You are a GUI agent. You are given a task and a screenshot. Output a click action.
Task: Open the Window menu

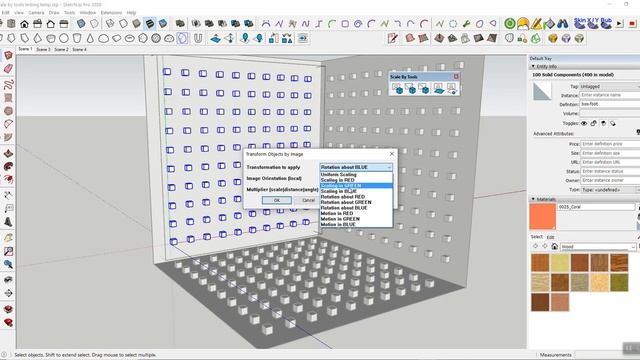(88, 13)
